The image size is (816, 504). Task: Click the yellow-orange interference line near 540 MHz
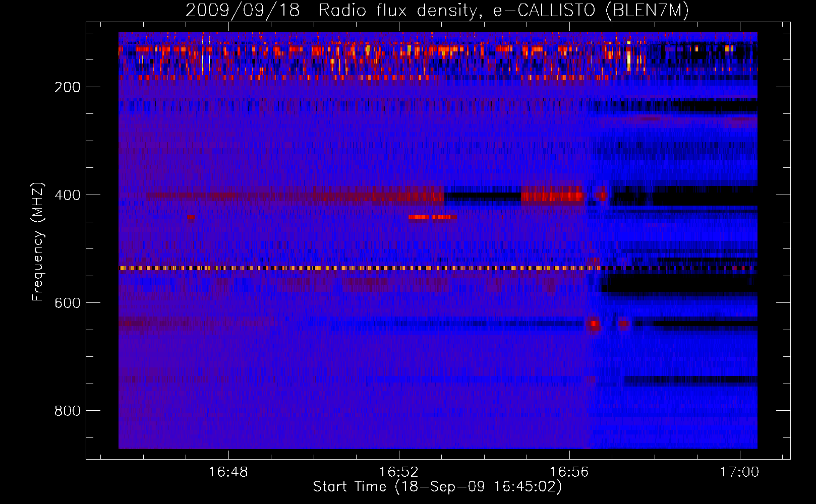tap(438, 268)
